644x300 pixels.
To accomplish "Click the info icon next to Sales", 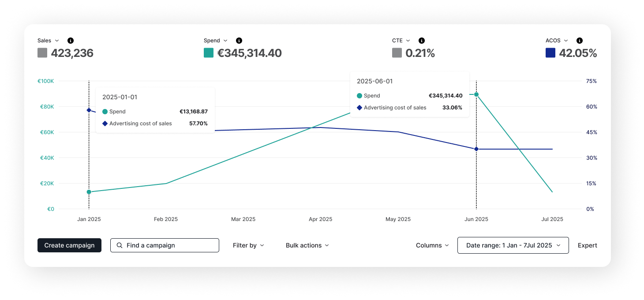I will (x=71, y=41).
